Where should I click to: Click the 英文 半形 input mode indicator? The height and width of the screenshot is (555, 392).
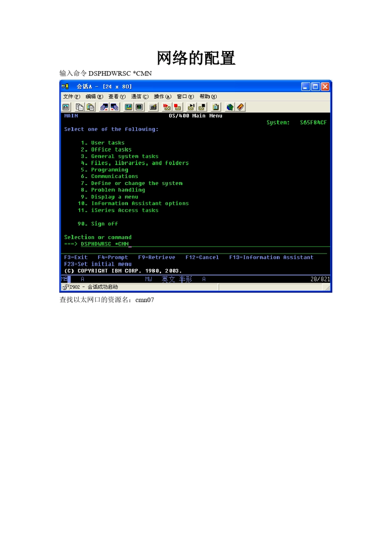tap(177, 279)
